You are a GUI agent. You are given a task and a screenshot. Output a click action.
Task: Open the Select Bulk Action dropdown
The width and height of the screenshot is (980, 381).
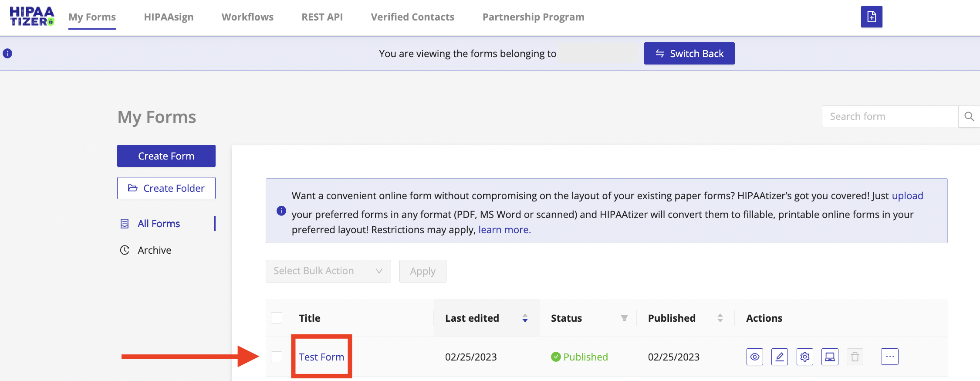tap(328, 271)
